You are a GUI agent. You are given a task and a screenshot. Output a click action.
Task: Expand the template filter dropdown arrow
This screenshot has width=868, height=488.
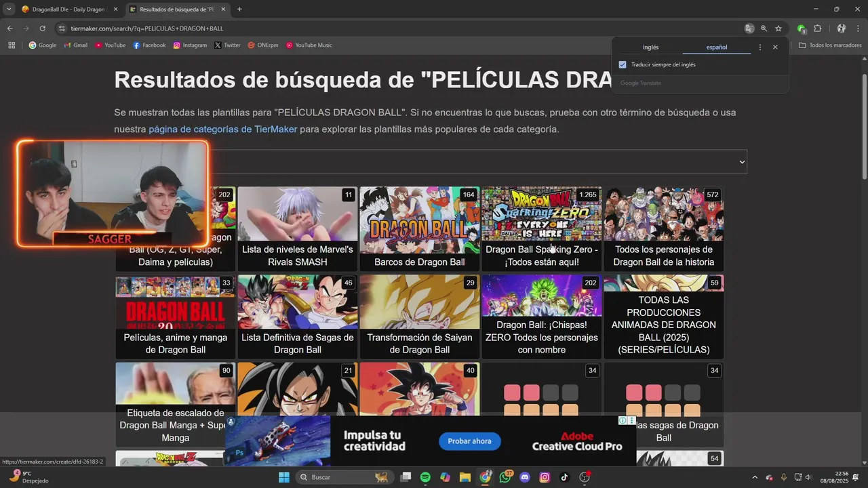tap(742, 162)
